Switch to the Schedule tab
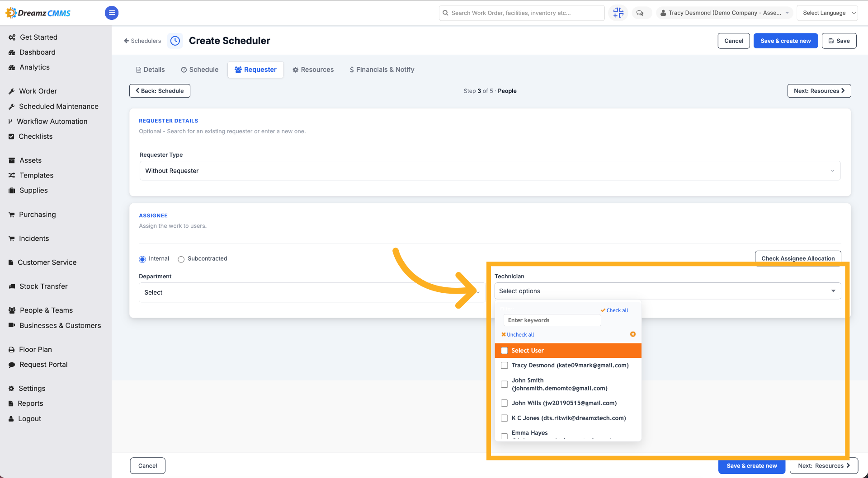The height and width of the screenshot is (478, 868). (199, 70)
